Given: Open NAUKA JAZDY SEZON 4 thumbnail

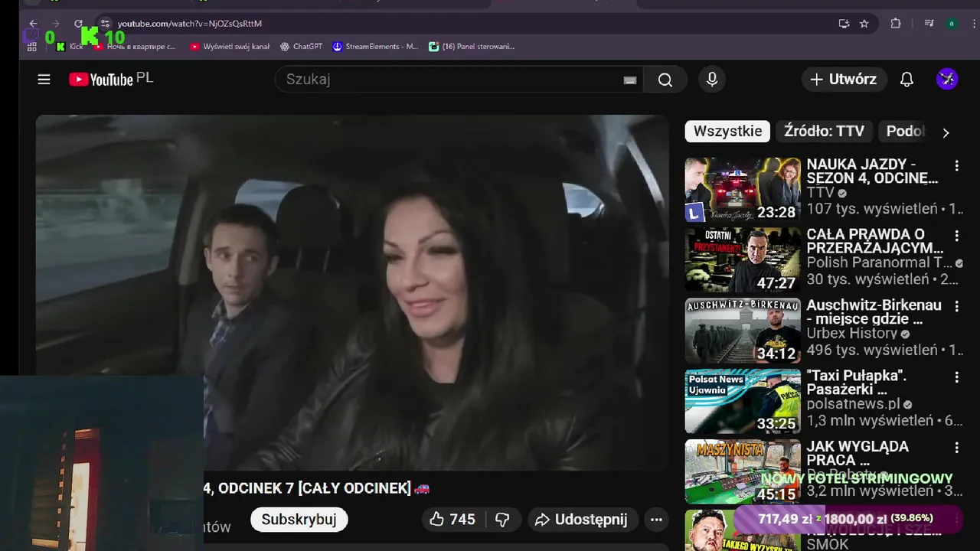Looking at the screenshot, I should (x=743, y=190).
